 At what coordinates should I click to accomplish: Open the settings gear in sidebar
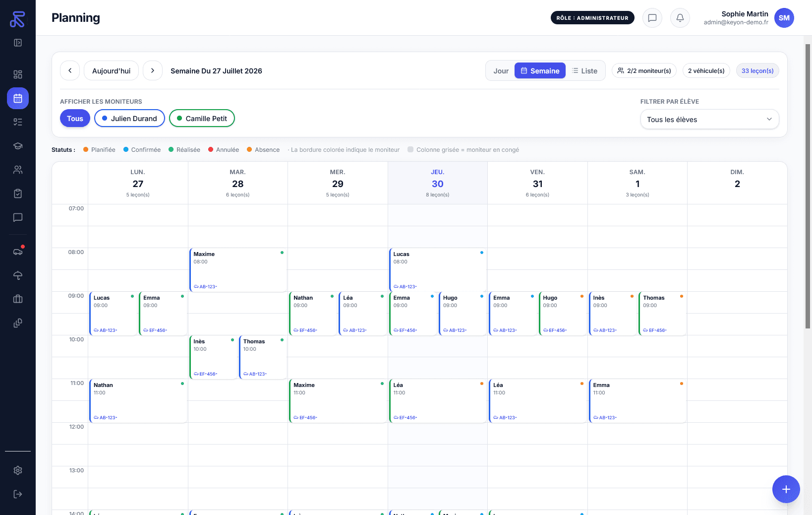(18, 470)
